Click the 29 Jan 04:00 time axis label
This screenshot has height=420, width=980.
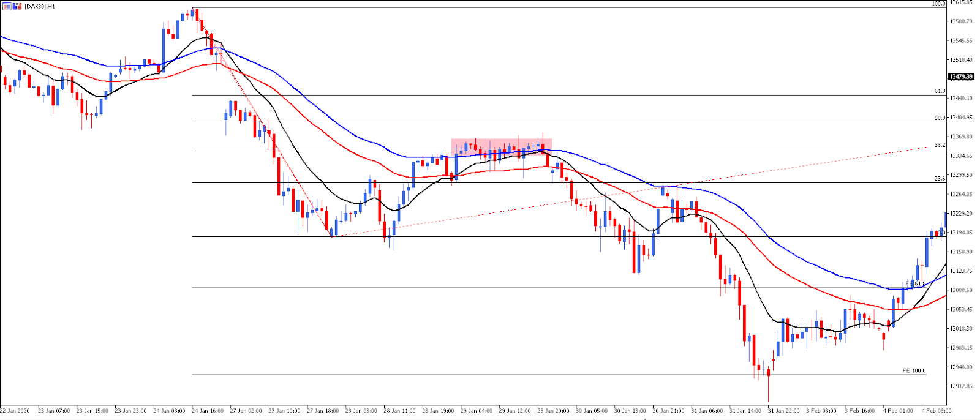[477, 411]
